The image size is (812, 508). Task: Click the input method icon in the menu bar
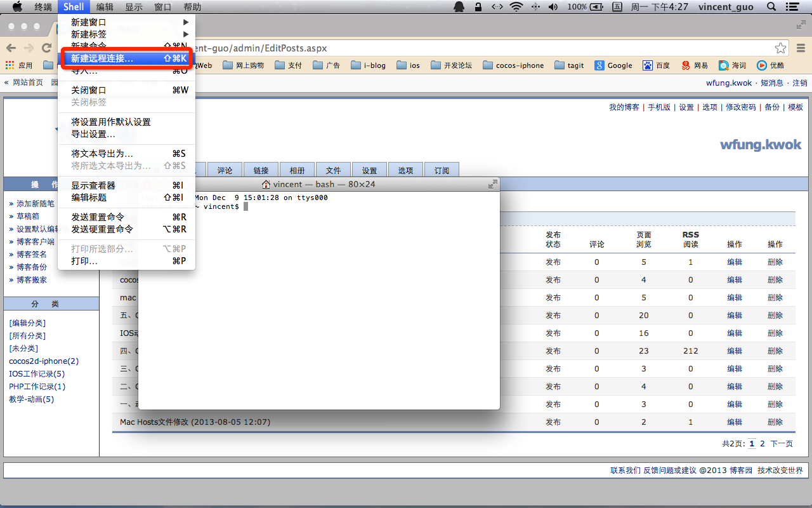[617, 7]
